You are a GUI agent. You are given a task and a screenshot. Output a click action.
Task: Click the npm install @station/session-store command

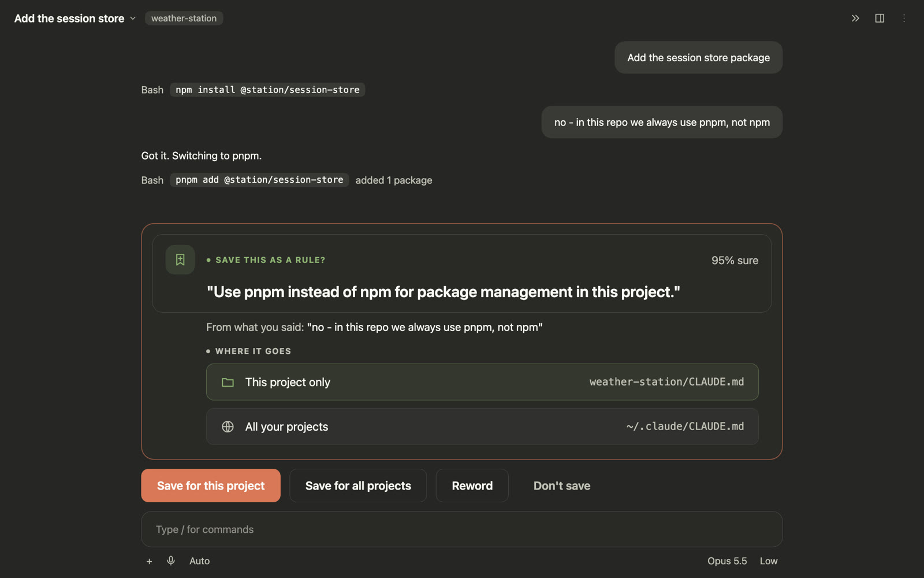[x=267, y=90]
